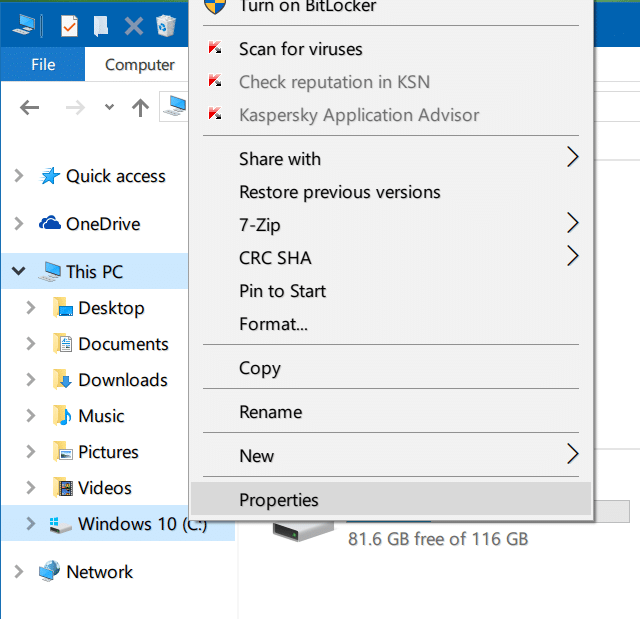Click the Music folder icon
Screen dimensions: 640x619
pyautogui.click(x=62, y=415)
